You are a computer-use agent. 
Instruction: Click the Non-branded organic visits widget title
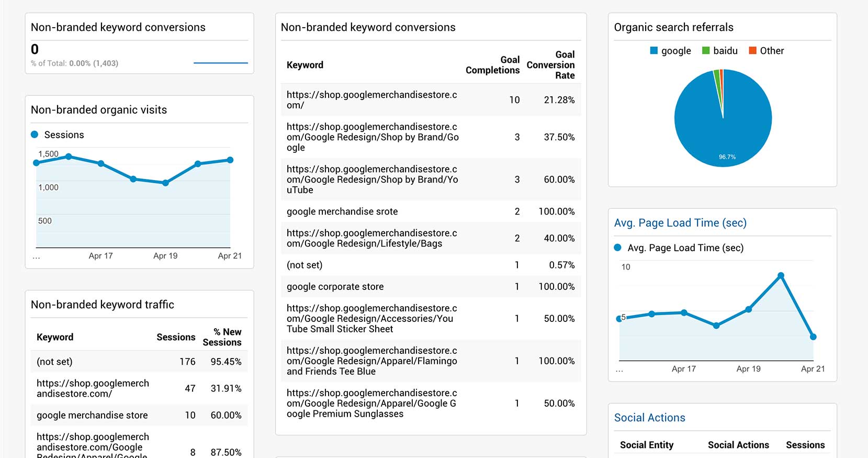pyautogui.click(x=99, y=110)
